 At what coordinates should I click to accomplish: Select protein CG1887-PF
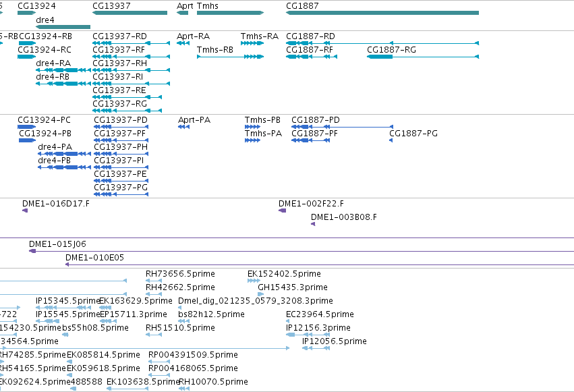pyautogui.click(x=311, y=140)
